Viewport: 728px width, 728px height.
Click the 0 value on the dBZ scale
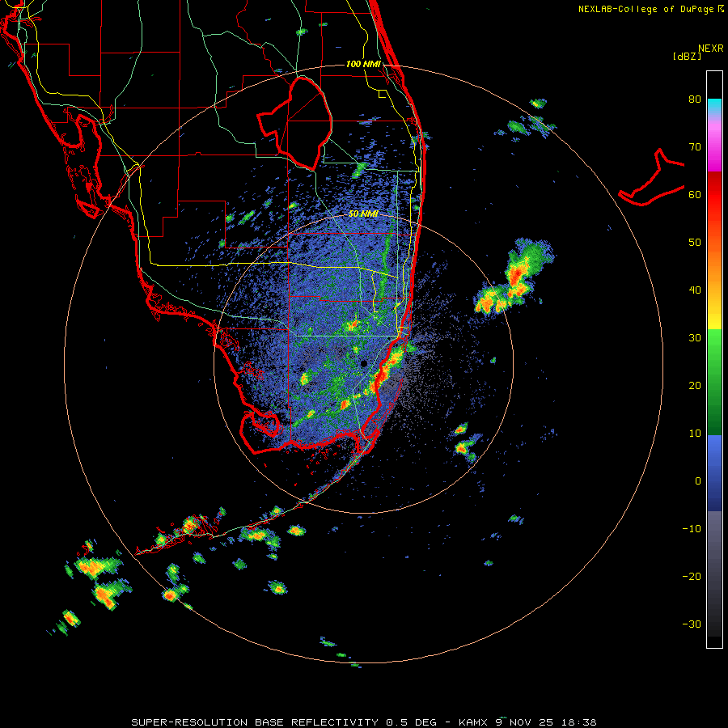pyautogui.click(x=698, y=481)
